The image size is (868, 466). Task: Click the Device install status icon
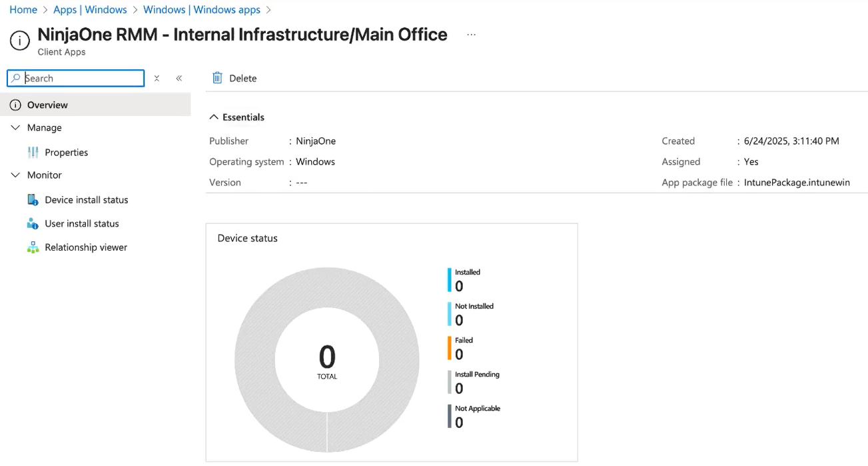[33, 200]
